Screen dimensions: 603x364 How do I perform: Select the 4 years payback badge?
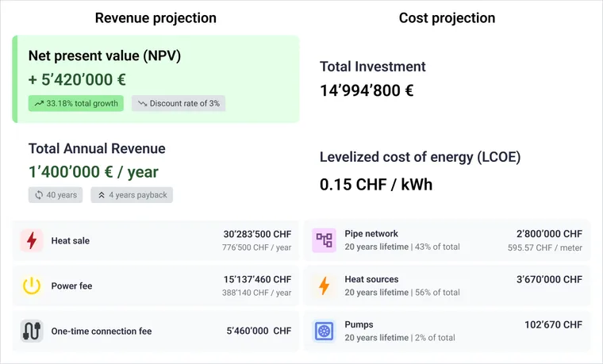132,195
